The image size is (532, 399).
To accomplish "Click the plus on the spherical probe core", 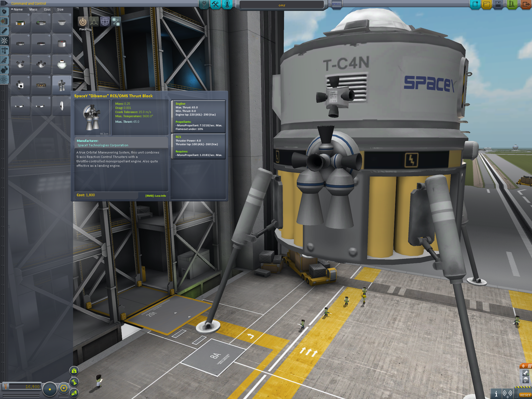I will tap(70, 57).
